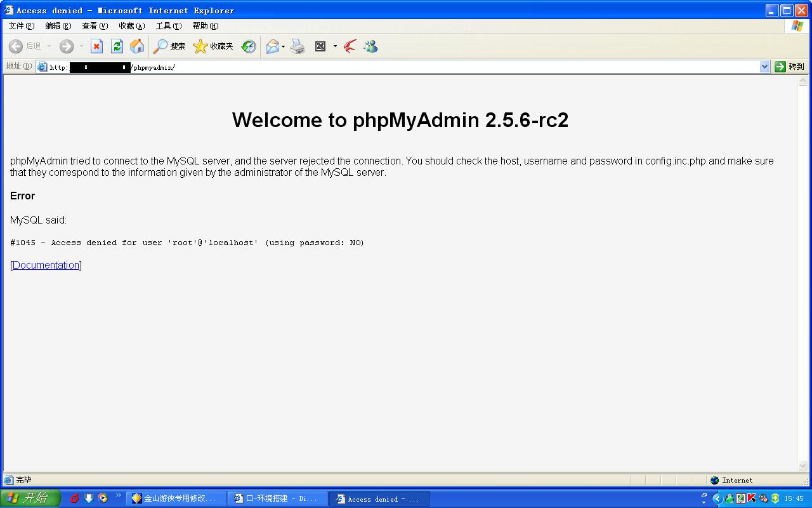
Task: Open the Messenger people icon
Action: pos(370,46)
